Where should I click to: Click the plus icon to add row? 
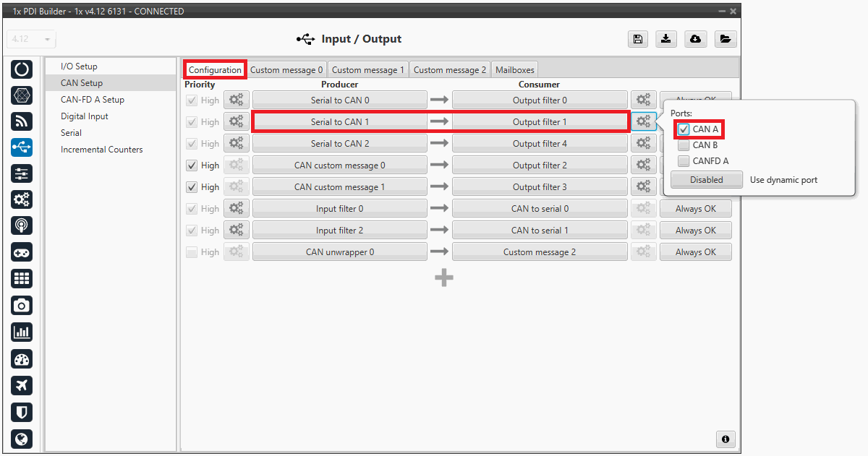(x=444, y=278)
